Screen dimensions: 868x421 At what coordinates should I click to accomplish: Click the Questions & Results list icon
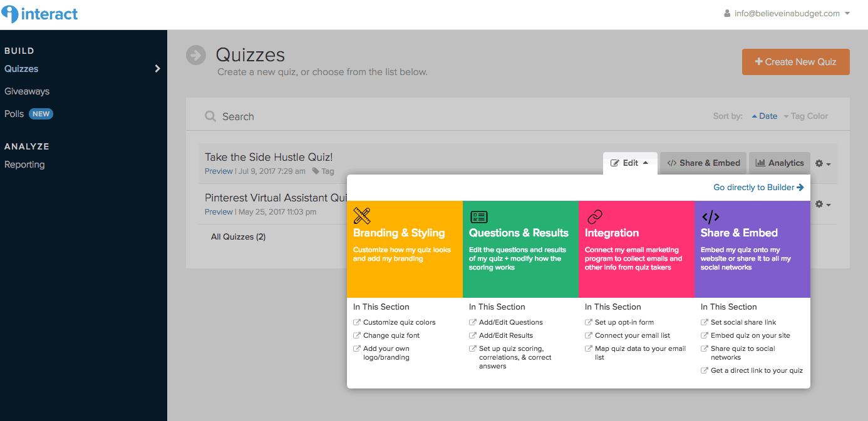pos(478,216)
